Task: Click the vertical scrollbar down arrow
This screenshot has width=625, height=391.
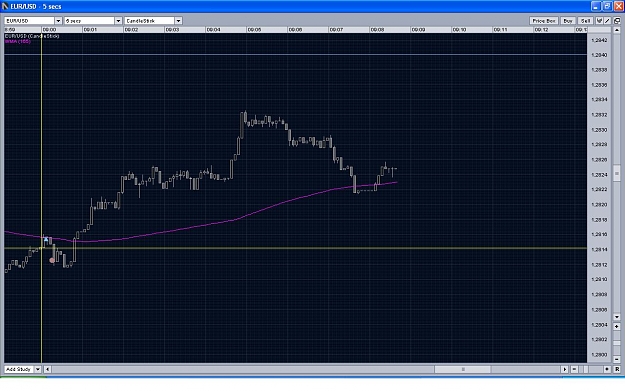Action: tap(617, 317)
